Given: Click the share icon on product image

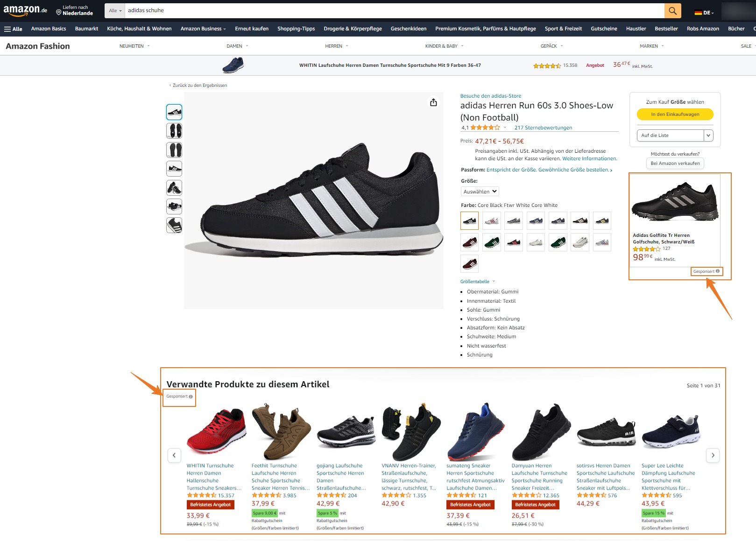Looking at the screenshot, I should click(433, 102).
